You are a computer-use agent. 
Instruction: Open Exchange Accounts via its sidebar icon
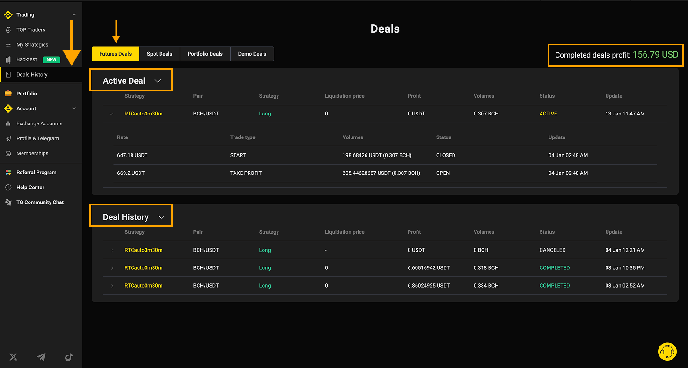(8, 124)
